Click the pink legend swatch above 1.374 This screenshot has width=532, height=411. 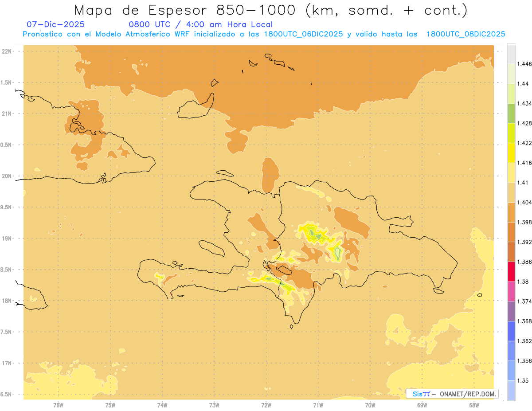(x=511, y=291)
